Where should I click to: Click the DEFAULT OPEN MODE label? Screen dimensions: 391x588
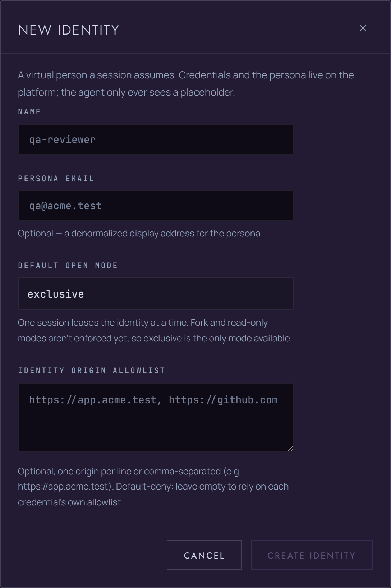[x=68, y=266]
